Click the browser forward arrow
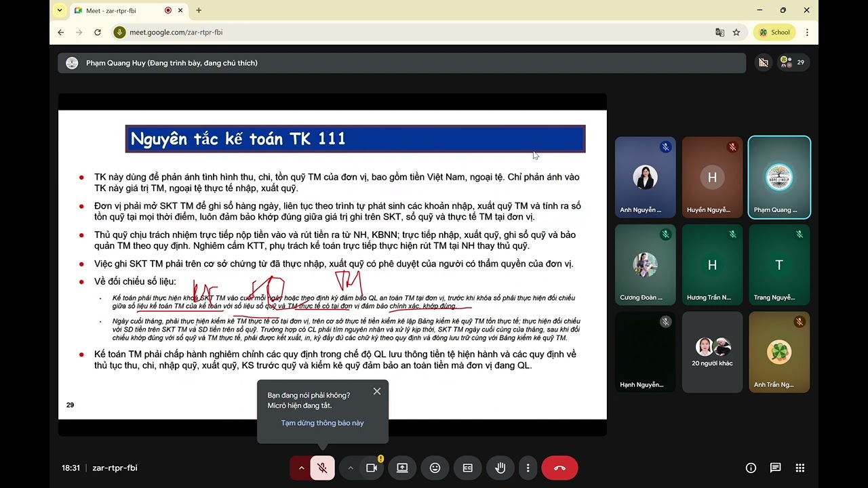 tap(79, 32)
